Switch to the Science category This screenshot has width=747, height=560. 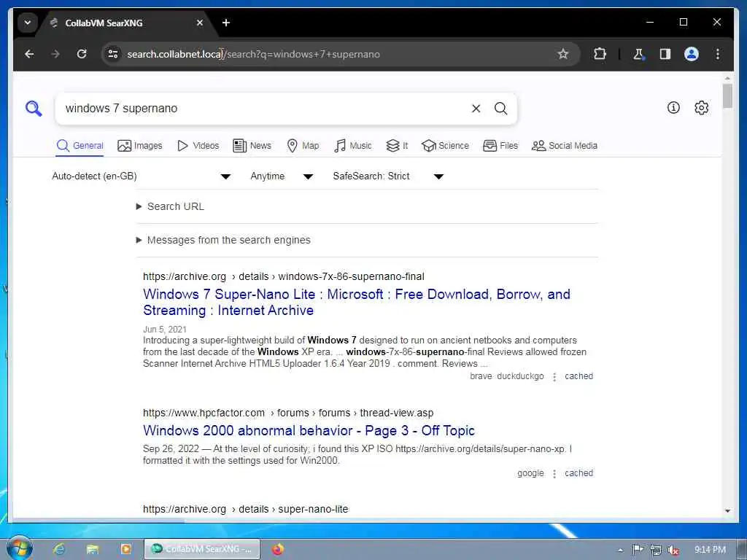point(446,146)
